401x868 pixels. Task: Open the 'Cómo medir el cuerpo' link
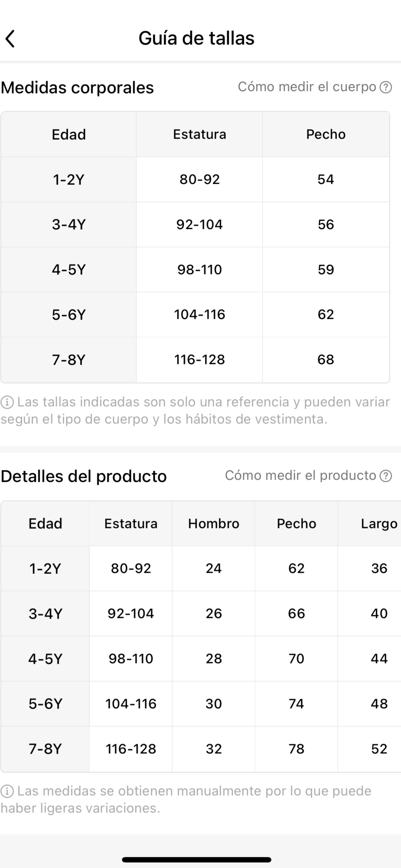[x=307, y=87]
